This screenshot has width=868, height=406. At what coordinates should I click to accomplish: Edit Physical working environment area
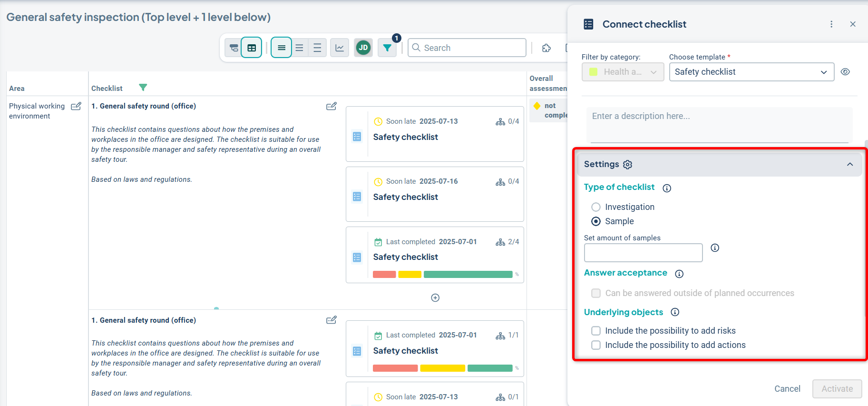point(76,106)
